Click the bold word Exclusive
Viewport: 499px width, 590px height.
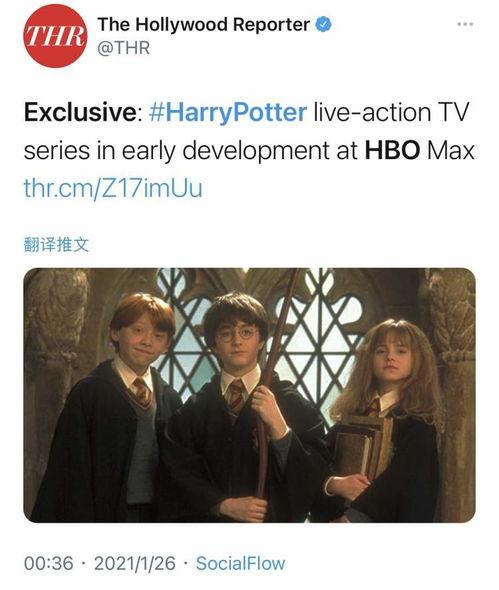coord(80,112)
